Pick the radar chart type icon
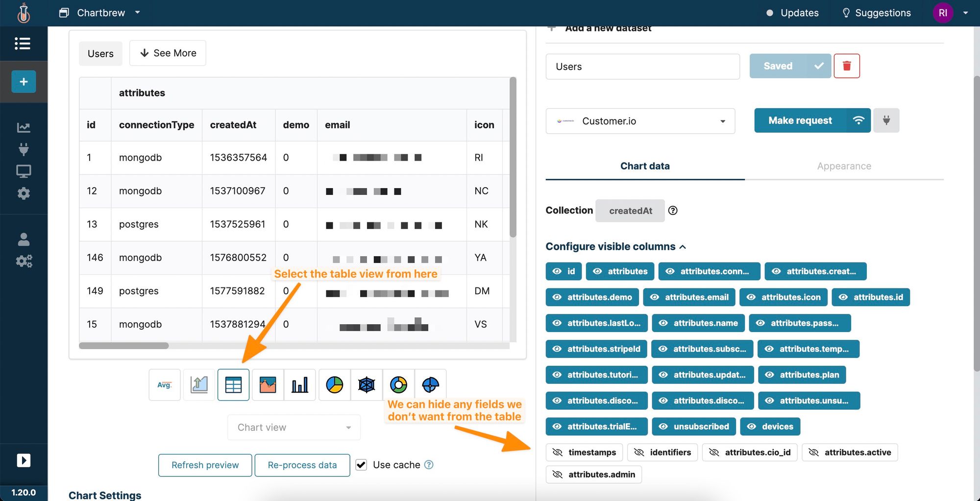 (x=366, y=385)
